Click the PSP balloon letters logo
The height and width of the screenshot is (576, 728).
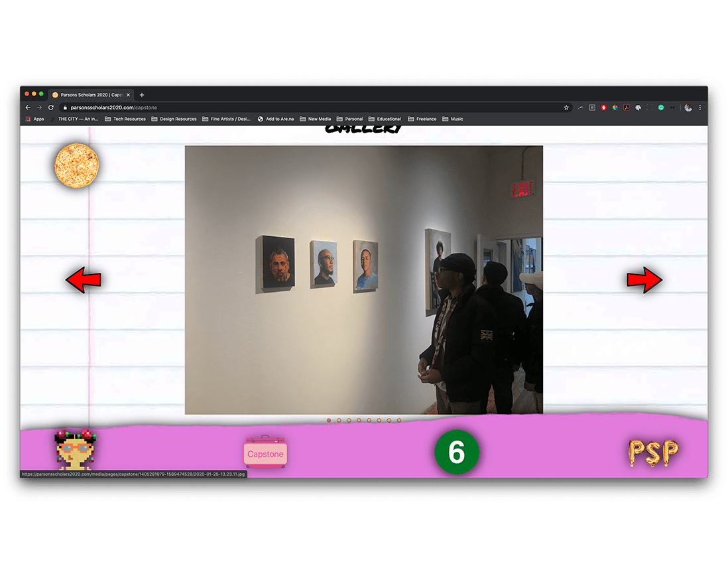653,453
